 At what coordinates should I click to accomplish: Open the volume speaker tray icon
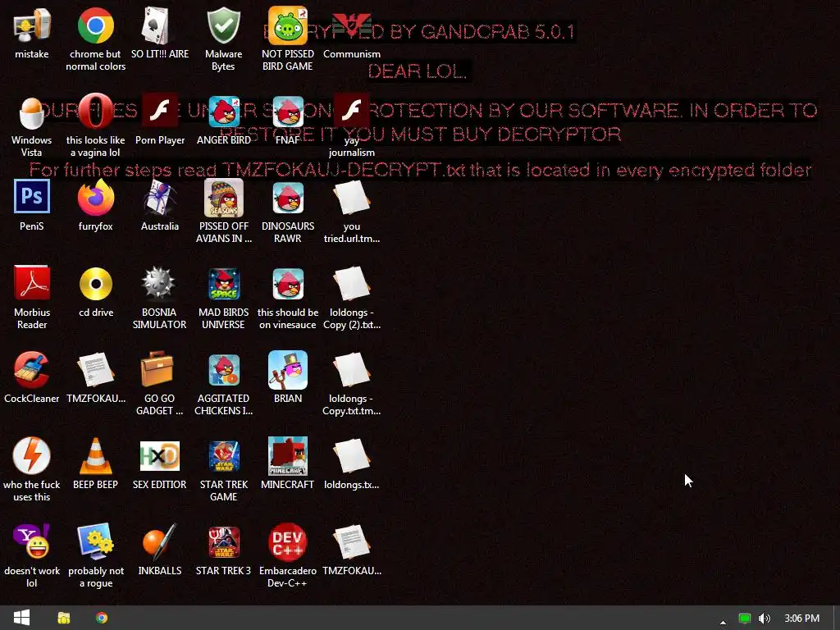click(x=765, y=619)
